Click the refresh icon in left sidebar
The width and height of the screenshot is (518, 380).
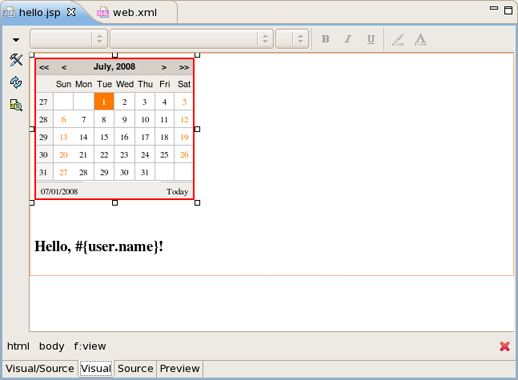tap(16, 82)
